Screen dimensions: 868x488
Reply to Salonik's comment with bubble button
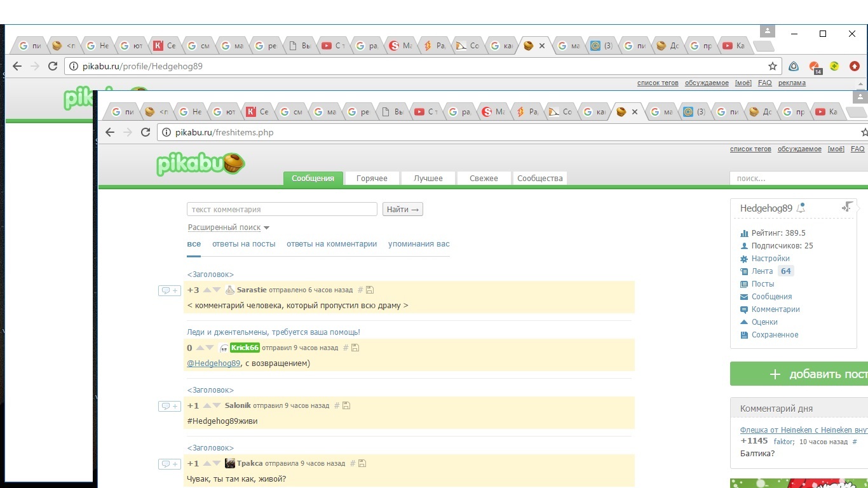click(x=170, y=406)
